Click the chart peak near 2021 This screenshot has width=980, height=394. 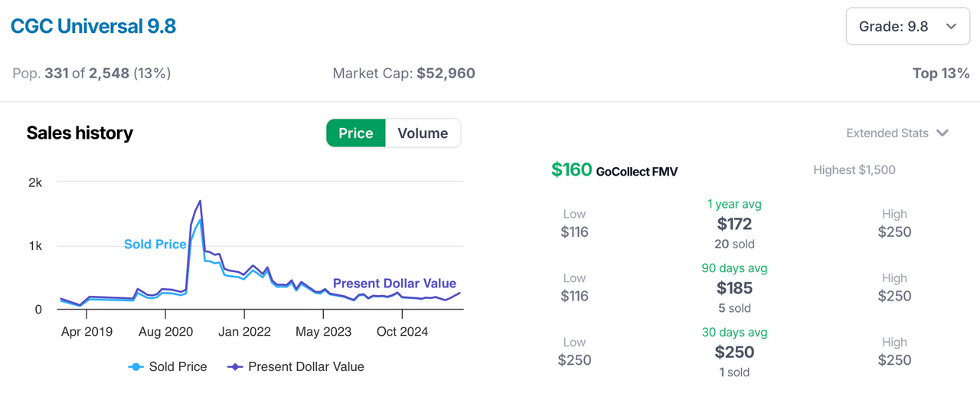tap(200, 202)
